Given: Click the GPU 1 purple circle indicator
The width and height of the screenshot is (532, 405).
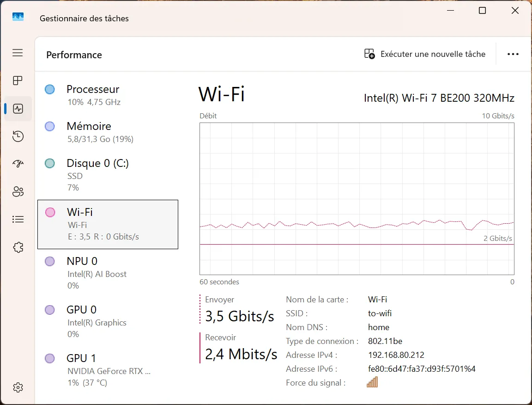Looking at the screenshot, I should (x=50, y=358).
